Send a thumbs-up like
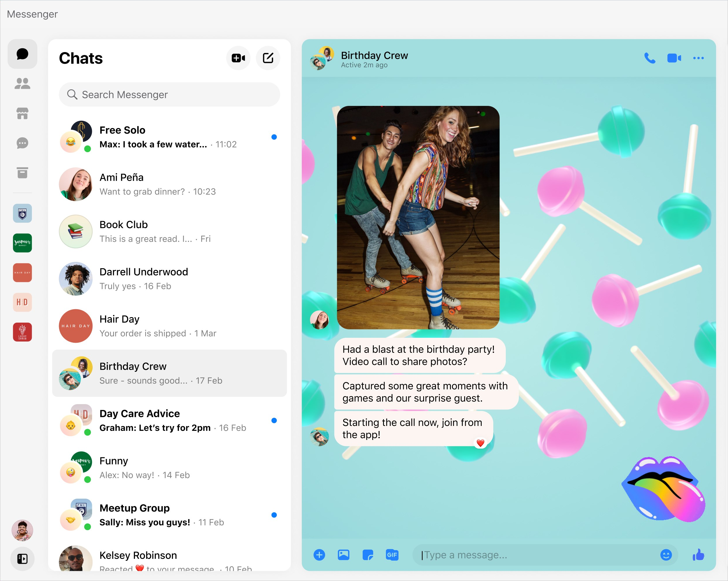This screenshot has width=728, height=581. tap(698, 555)
